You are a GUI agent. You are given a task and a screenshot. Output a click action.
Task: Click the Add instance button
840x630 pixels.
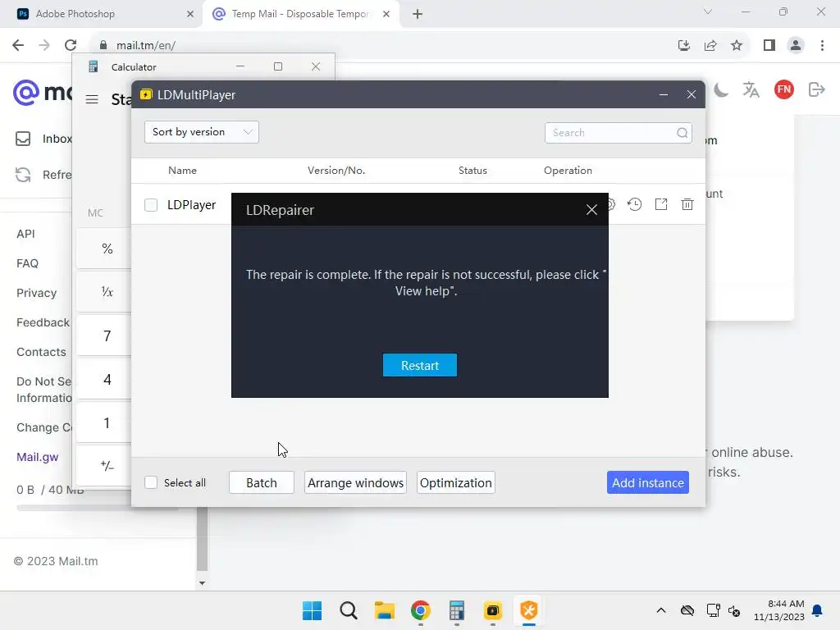[x=648, y=482]
